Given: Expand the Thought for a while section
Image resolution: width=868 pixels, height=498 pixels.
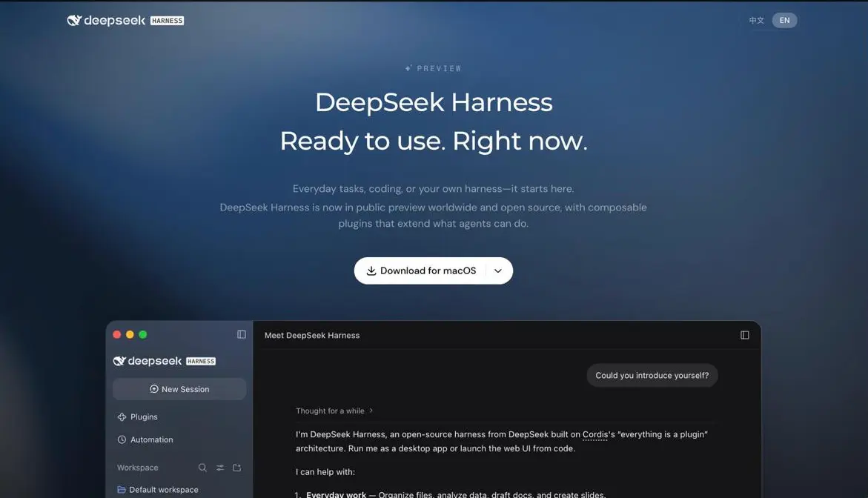Looking at the screenshot, I should (334, 411).
